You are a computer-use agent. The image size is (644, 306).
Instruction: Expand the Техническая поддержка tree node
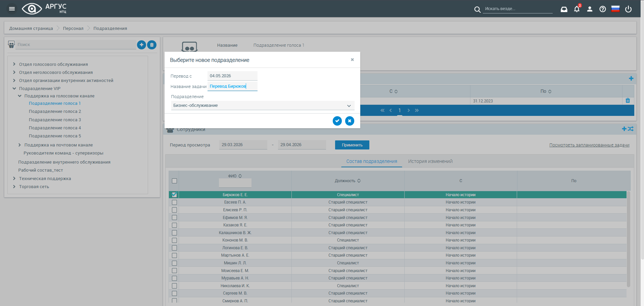(x=14, y=178)
